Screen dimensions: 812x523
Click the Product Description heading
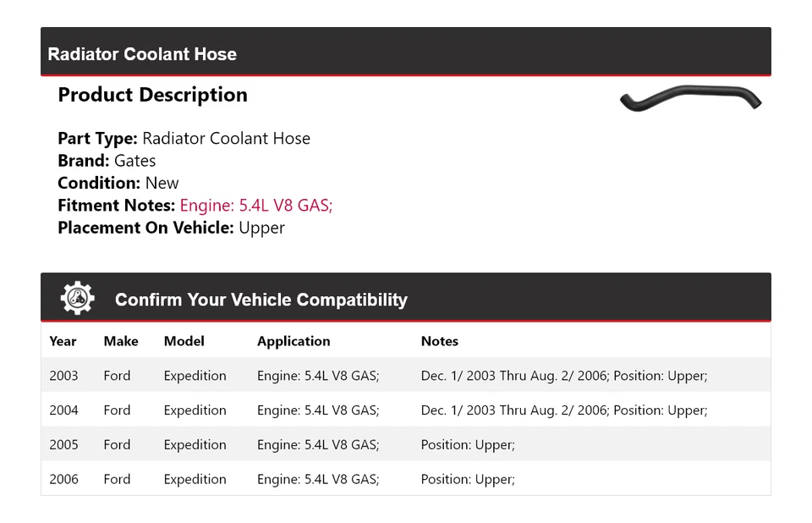pos(152,95)
